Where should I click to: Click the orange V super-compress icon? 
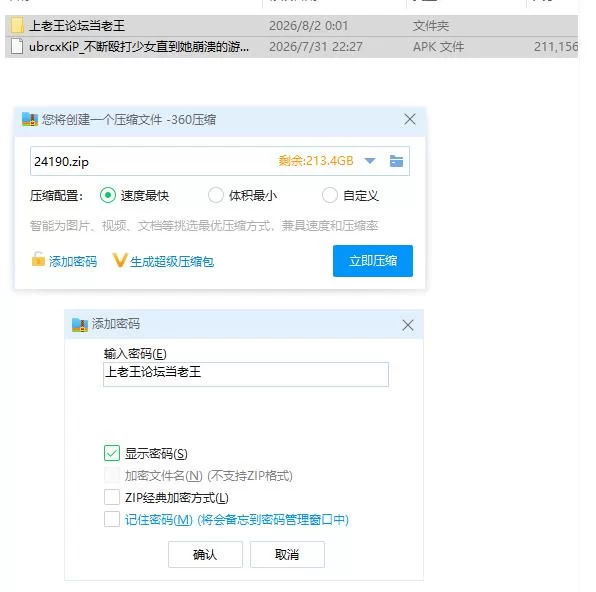(x=120, y=260)
